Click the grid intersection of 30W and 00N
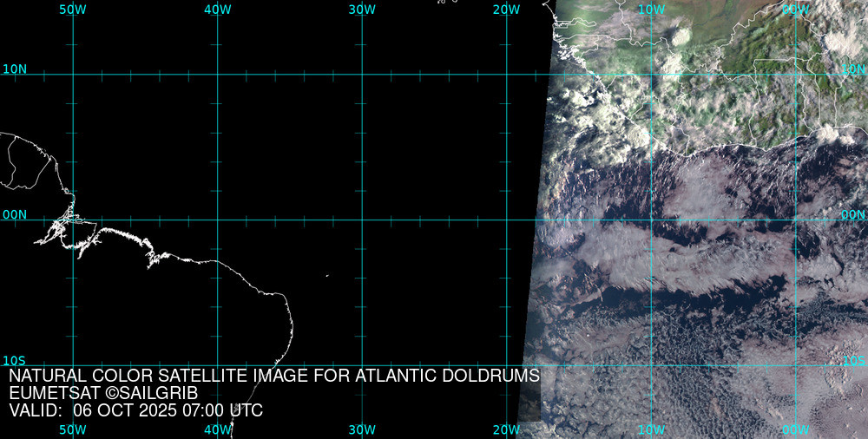 click(x=362, y=219)
